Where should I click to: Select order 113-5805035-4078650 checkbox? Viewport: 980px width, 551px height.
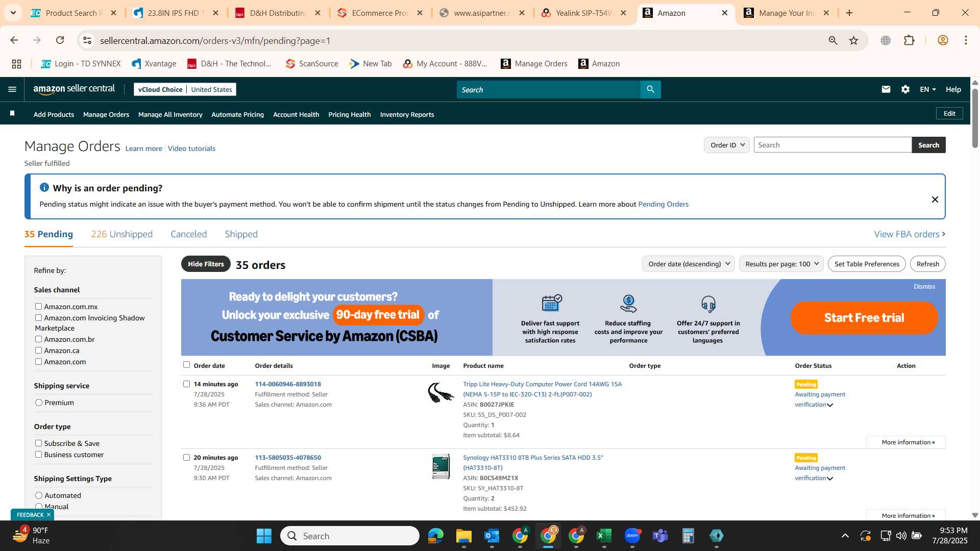coord(186,457)
